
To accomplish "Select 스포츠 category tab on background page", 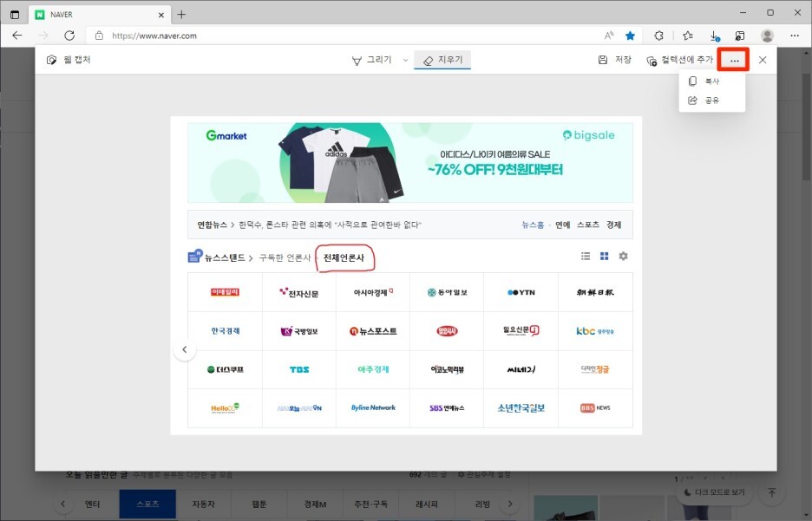I will 147,504.
